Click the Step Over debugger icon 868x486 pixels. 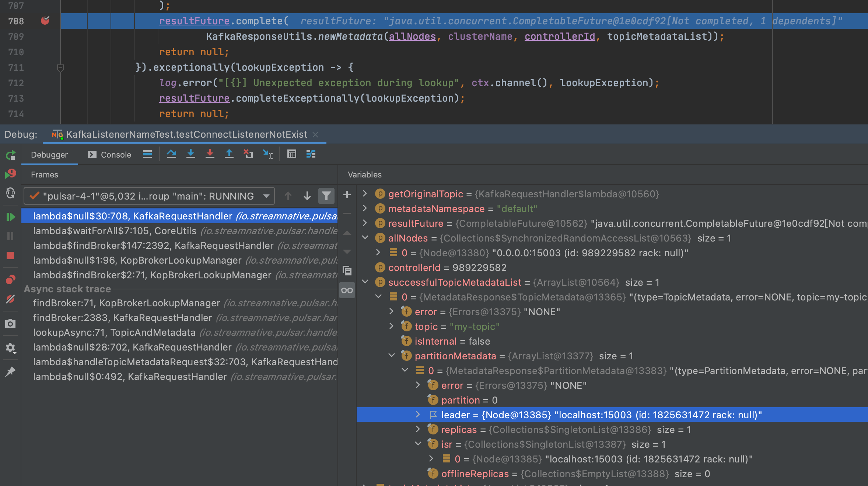pos(171,154)
